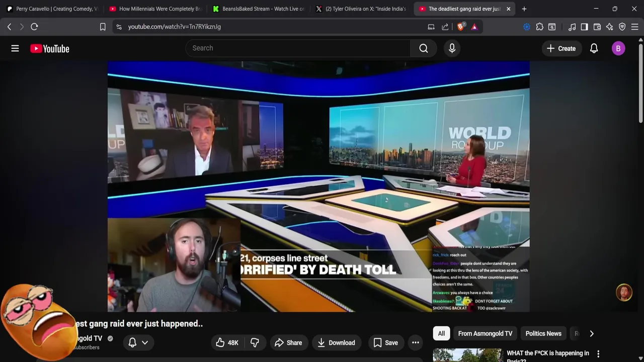
Task: Expand subscription notification bell dropdown
Action: tap(138, 343)
